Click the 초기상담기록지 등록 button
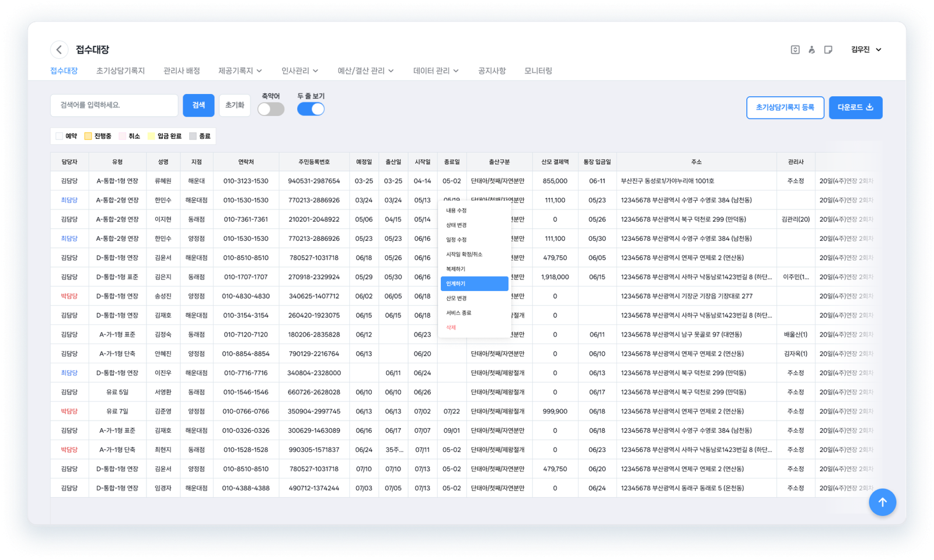The image size is (934, 560). pos(785,107)
